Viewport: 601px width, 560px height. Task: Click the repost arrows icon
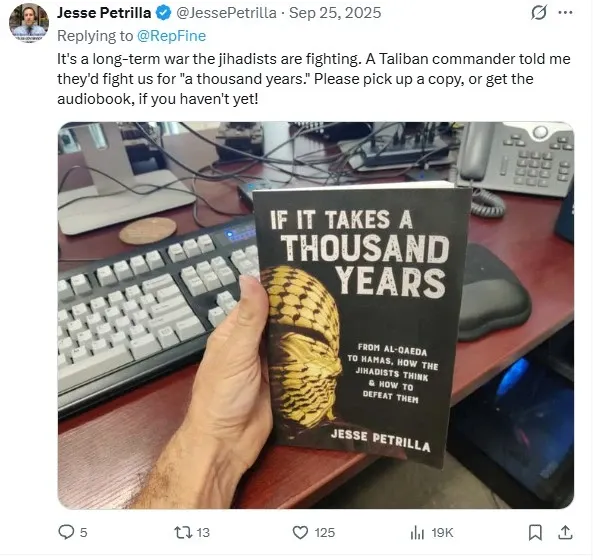[183, 532]
